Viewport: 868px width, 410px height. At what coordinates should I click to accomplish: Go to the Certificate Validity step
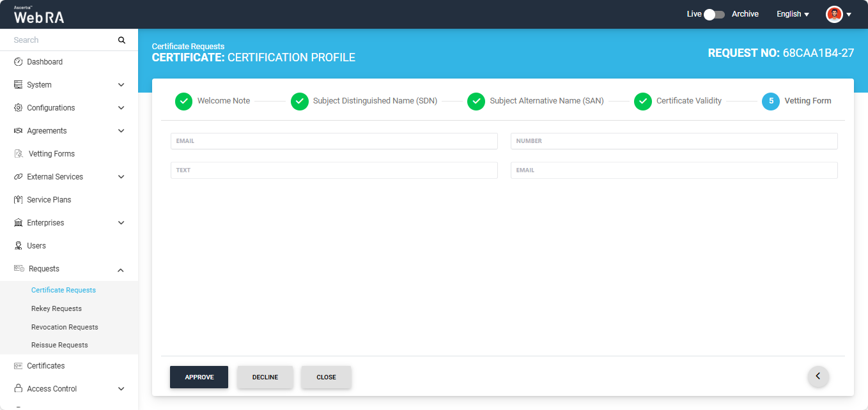tap(688, 101)
